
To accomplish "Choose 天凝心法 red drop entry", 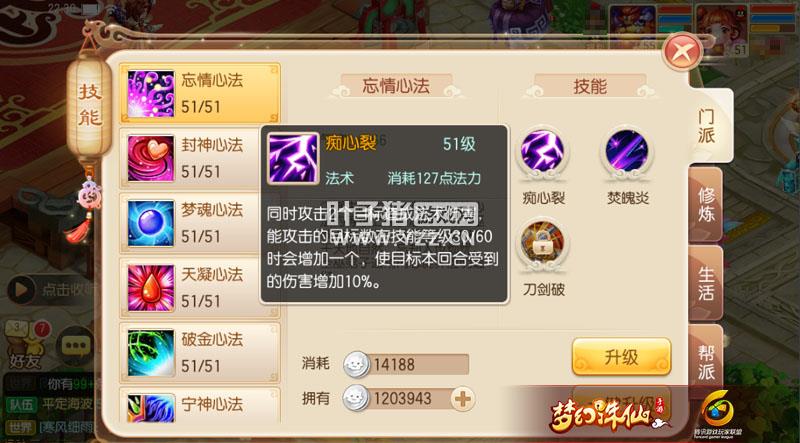I will (200, 288).
